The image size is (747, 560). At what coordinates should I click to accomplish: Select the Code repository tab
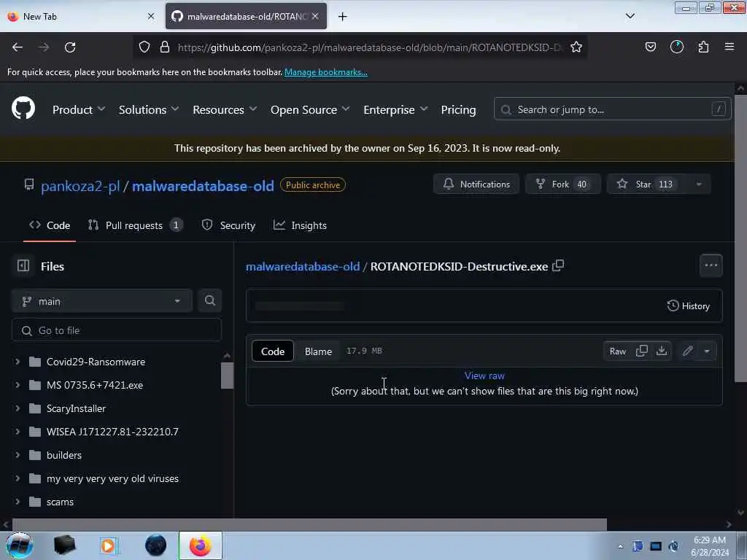[50, 225]
